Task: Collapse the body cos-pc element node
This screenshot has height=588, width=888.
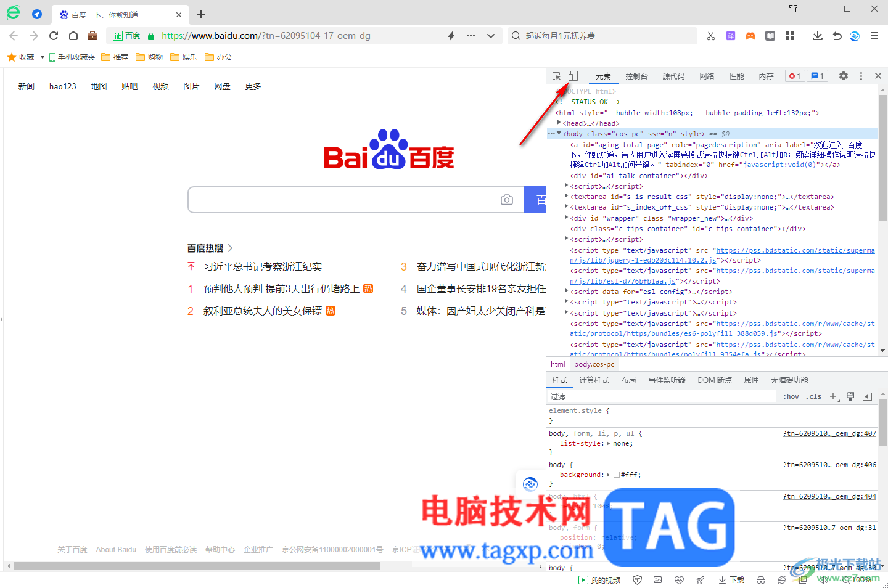Action: (x=559, y=134)
